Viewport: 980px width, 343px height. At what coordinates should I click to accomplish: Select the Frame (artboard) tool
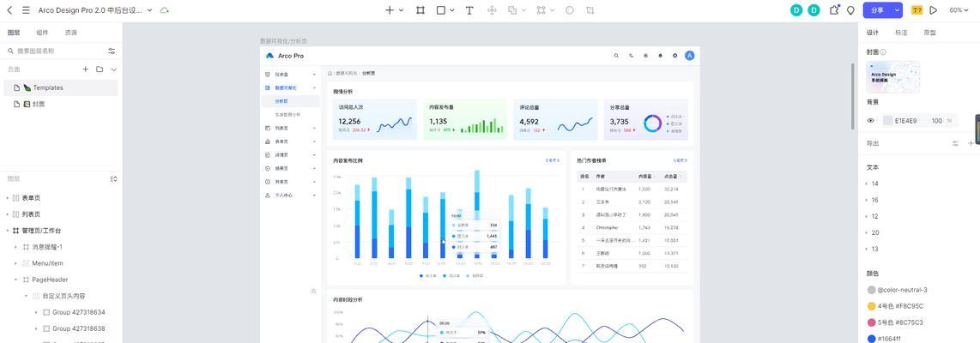coord(420,10)
